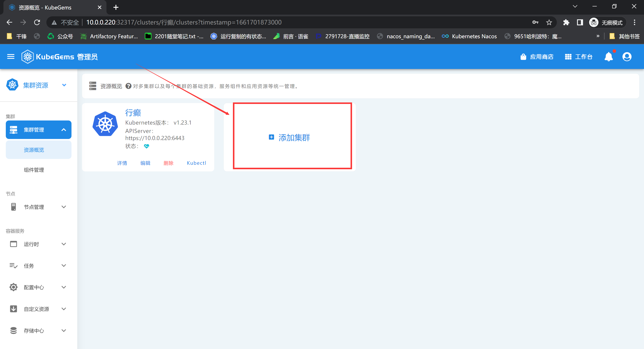
Task: Open the 2791728-直播监控 bookmark
Action: coord(342,37)
